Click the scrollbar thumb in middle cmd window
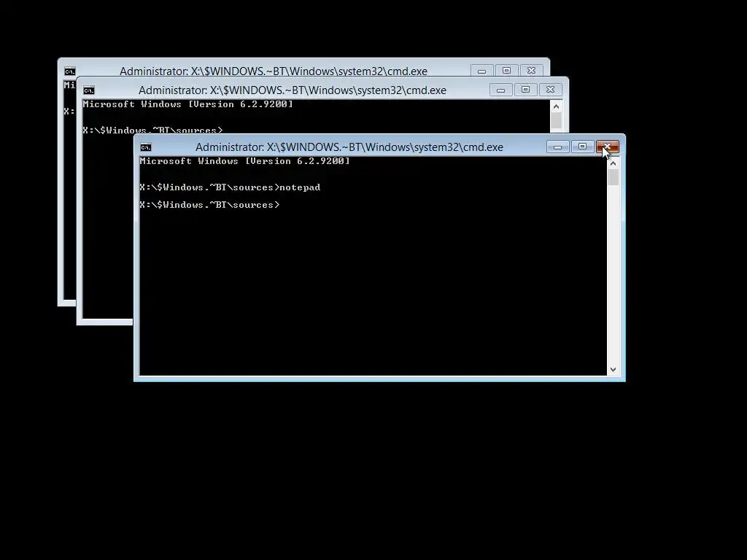This screenshot has height=560, width=747. (x=556, y=121)
